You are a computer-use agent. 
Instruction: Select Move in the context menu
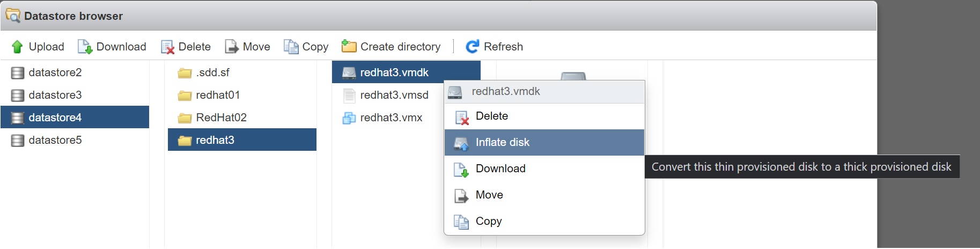point(489,195)
